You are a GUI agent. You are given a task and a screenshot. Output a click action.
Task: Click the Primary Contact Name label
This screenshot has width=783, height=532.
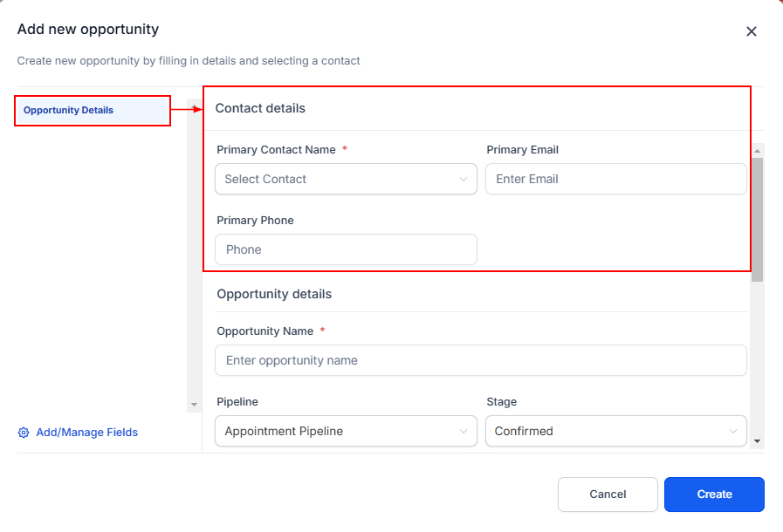(x=276, y=150)
